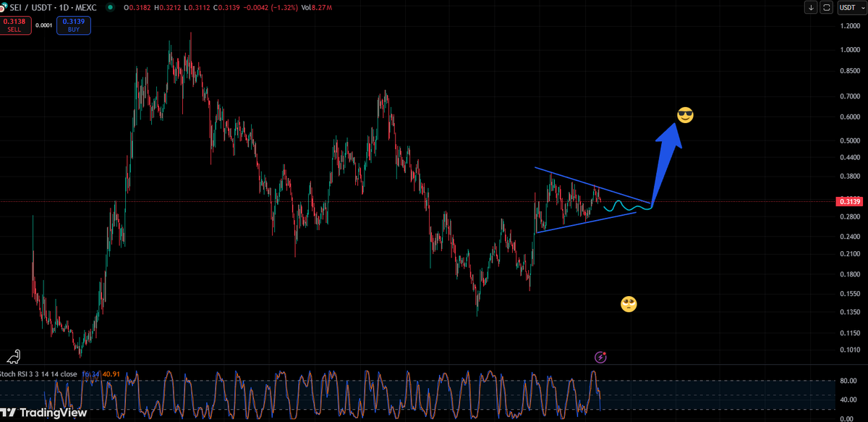The height and width of the screenshot is (422, 868).
Task: Click the dinosaur icon on the chart
Action: click(x=14, y=356)
